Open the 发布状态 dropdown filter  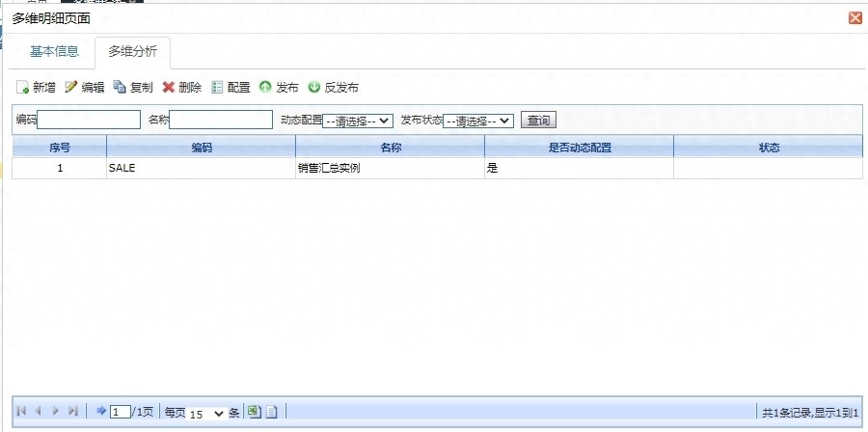478,121
